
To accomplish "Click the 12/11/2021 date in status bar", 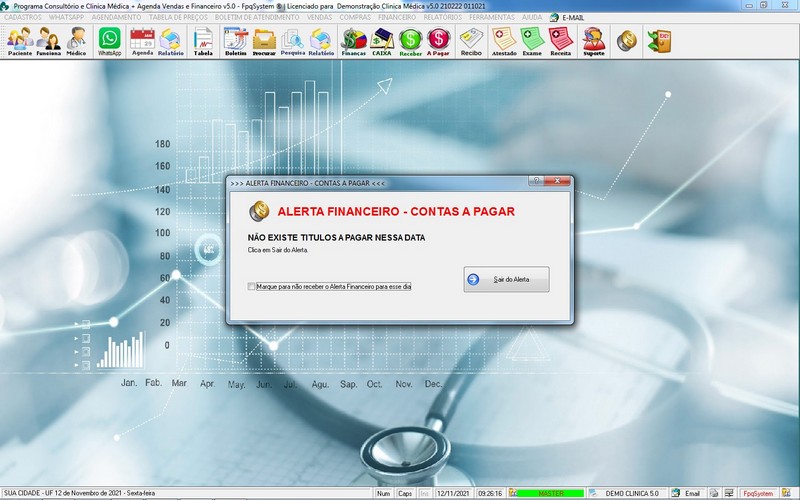I will (x=453, y=493).
